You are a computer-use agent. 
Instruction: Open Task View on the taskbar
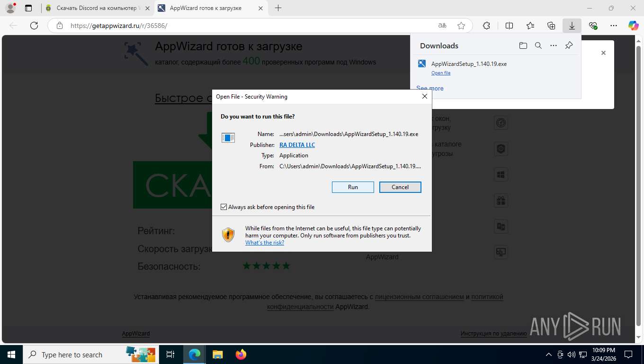pyautogui.click(x=170, y=355)
